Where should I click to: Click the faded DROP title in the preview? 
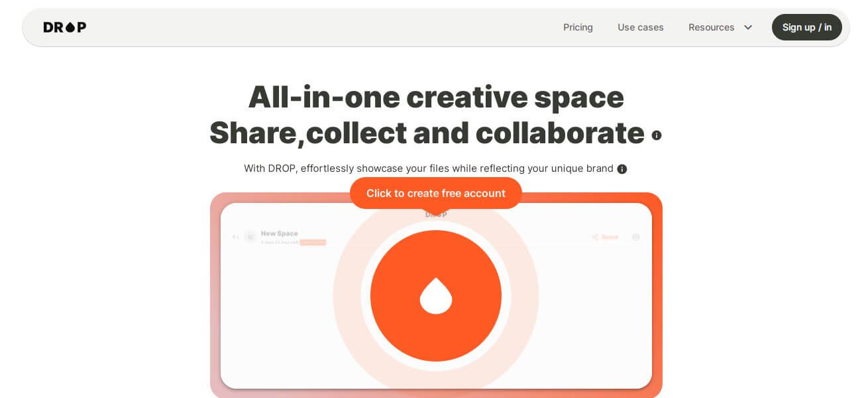[436, 214]
